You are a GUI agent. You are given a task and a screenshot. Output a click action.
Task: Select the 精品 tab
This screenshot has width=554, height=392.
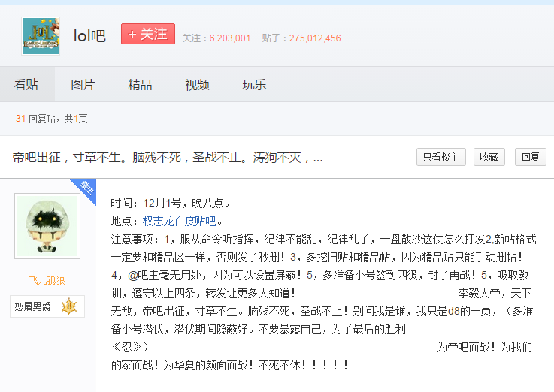pos(140,85)
